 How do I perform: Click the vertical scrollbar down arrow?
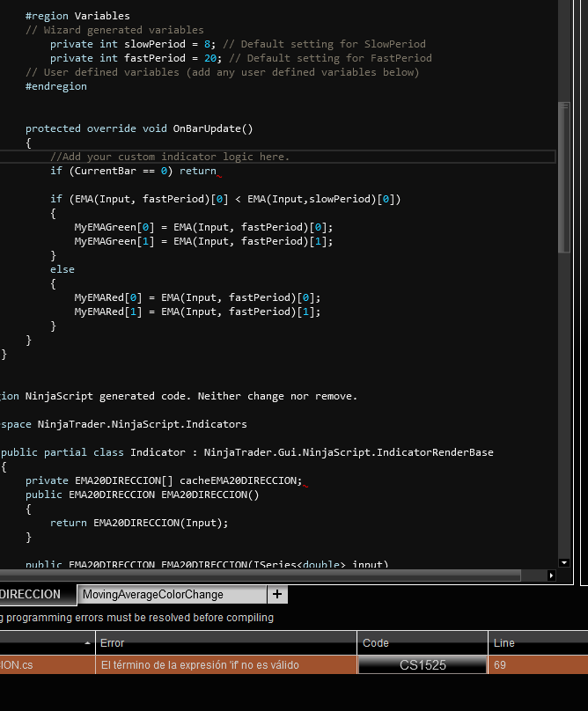564,563
